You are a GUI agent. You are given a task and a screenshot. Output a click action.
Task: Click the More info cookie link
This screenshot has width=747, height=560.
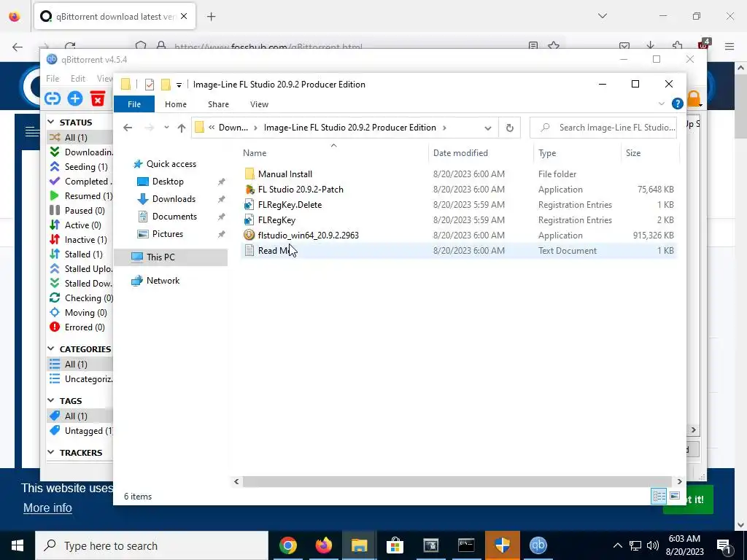pyautogui.click(x=47, y=508)
